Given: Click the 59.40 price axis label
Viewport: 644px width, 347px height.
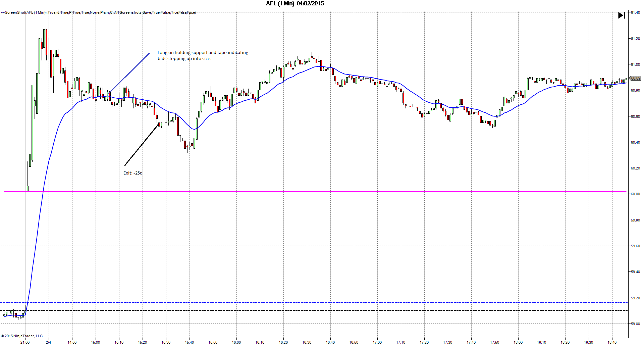Looking at the screenshot, I should pyautogui.click(x=635, y=272).
